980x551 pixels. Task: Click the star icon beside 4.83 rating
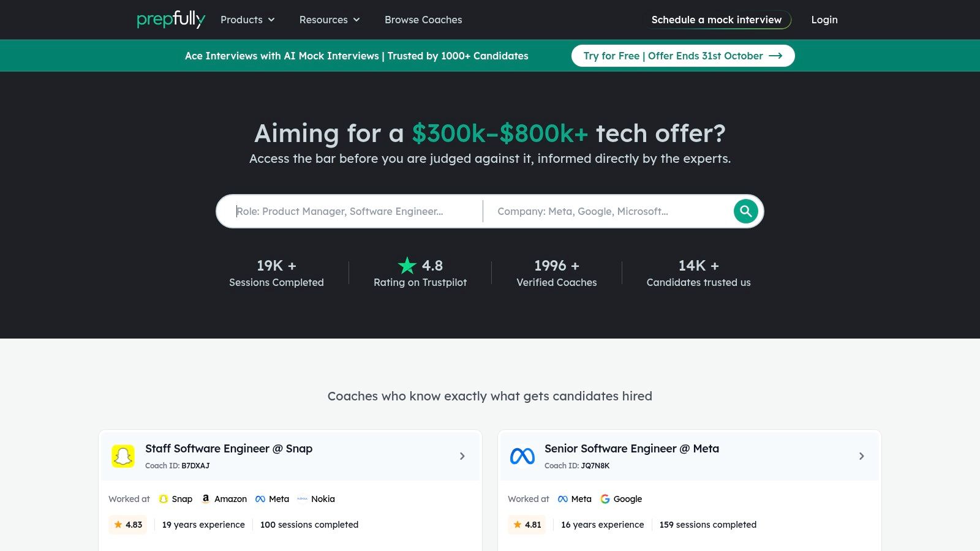(x=118, y=525)
